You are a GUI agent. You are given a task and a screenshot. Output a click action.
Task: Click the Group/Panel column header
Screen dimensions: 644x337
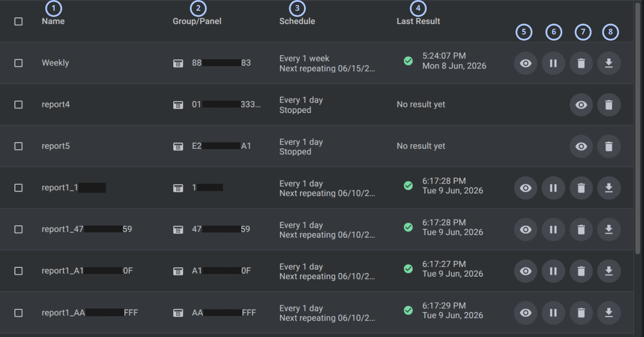pyautogui.click(x=197, y=21)
